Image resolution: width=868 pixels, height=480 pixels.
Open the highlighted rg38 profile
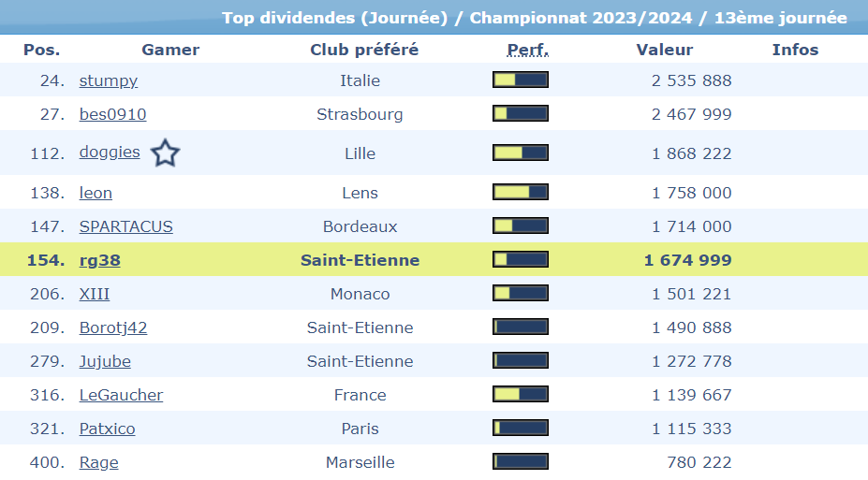[x=99, y=260]
